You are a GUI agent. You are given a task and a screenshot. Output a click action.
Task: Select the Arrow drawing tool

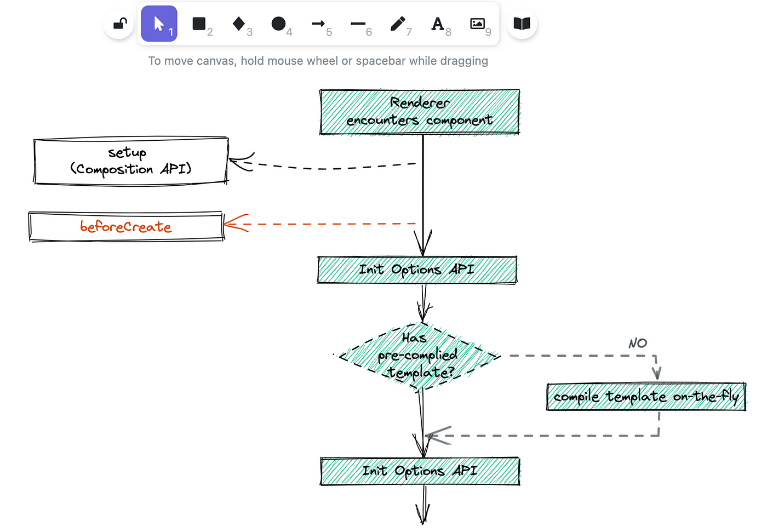[318, 24]
